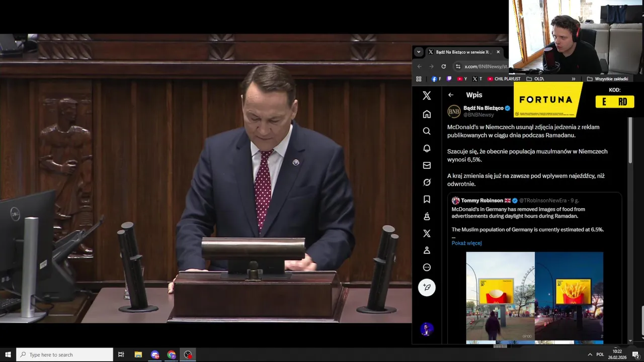This screenshot has height=362, width=644.
Task: Open the X T bookmark
Action: tap(477, 79)
